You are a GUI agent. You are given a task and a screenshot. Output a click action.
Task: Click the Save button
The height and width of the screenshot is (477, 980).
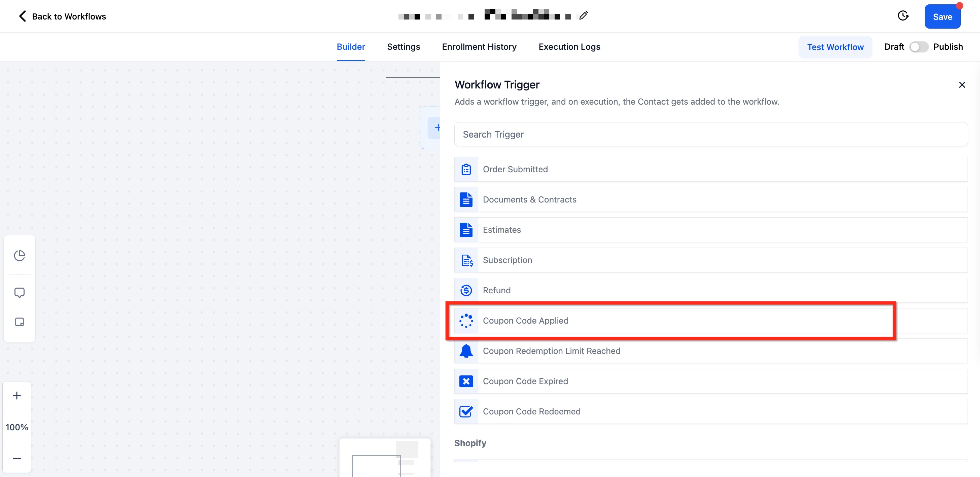tap(942, 17)
